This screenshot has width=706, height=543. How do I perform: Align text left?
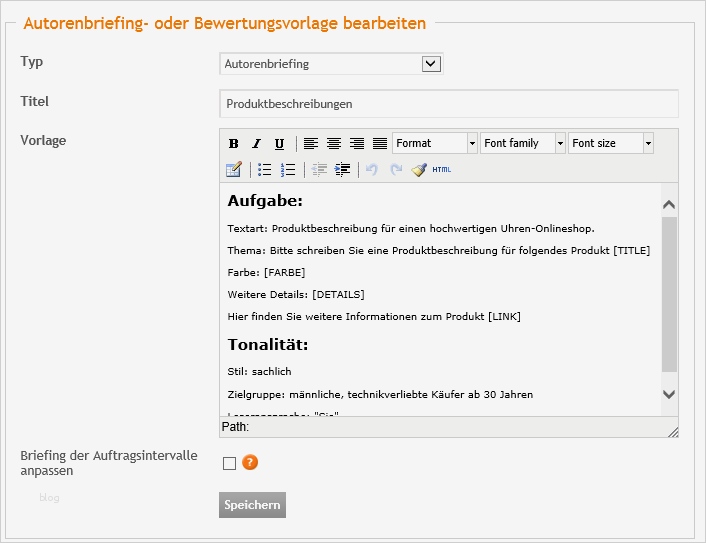coord(311,144)
